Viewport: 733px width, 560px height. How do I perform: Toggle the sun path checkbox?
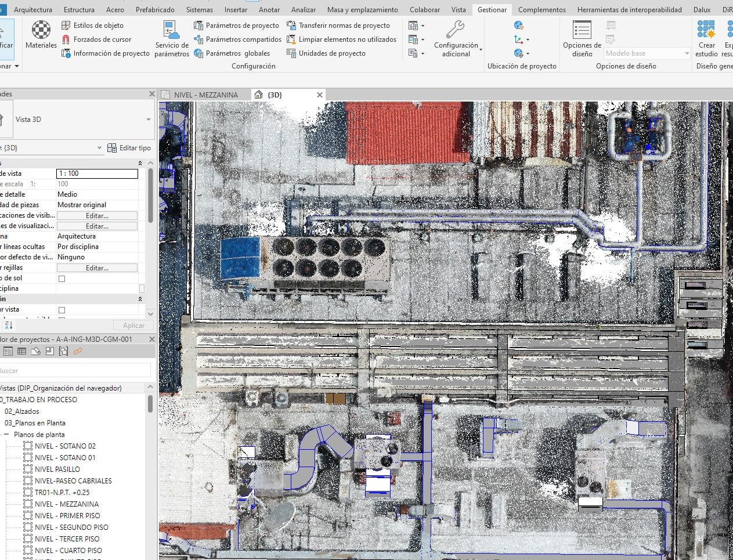[x=62, y=279]
